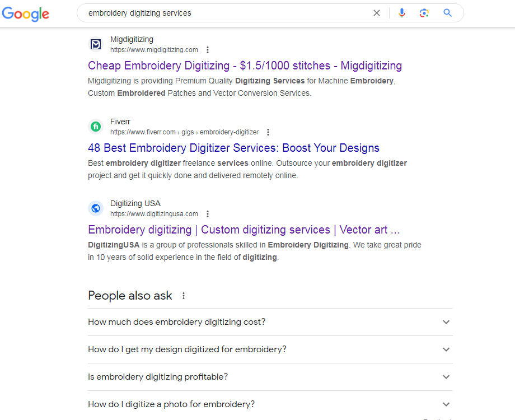Start voice search with microphone
The height and width of the screenshot is (420, 515).
[x=402, y=13]
